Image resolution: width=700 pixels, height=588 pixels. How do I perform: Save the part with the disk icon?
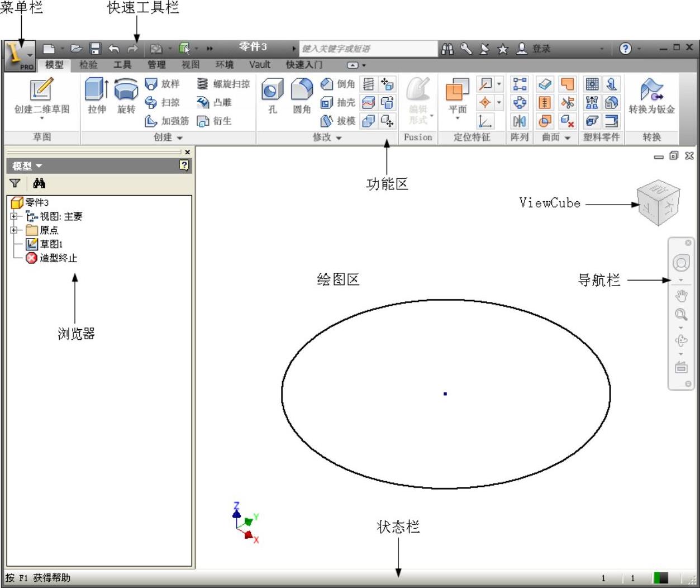(x=96, y=49)
